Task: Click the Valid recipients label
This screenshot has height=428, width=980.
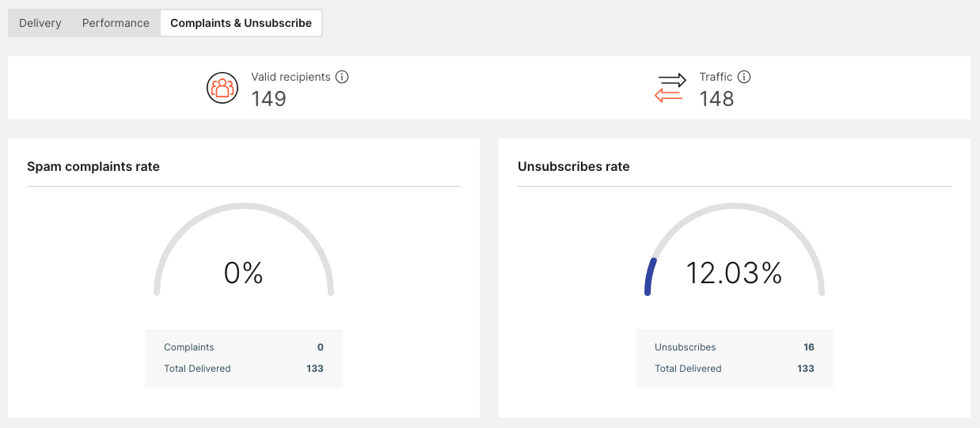Action: (x=291, y=77)
